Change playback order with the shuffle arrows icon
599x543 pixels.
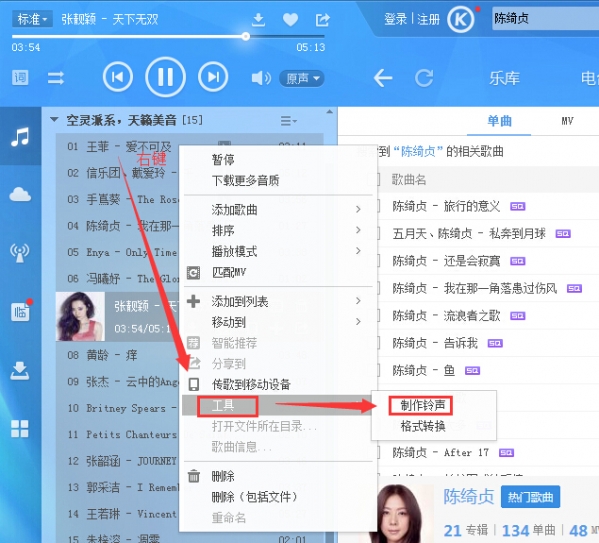pyautogui.click(x=56, y=78)
